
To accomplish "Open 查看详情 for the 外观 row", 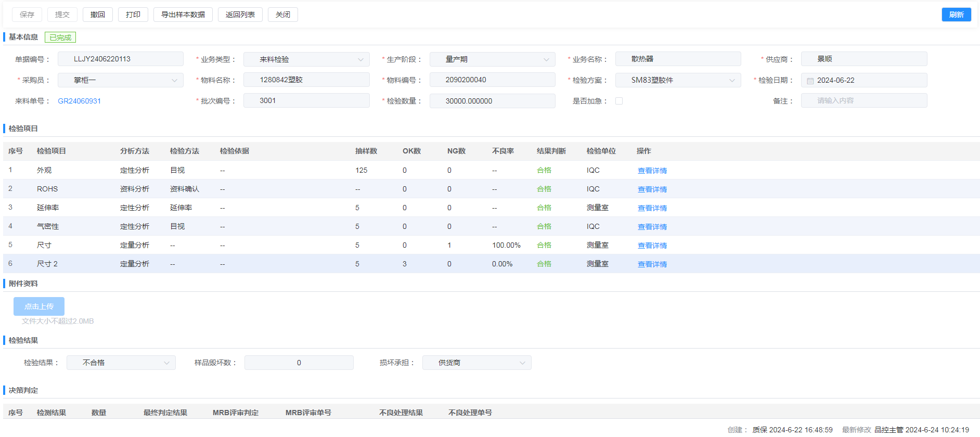I will (x=652, y=171).
